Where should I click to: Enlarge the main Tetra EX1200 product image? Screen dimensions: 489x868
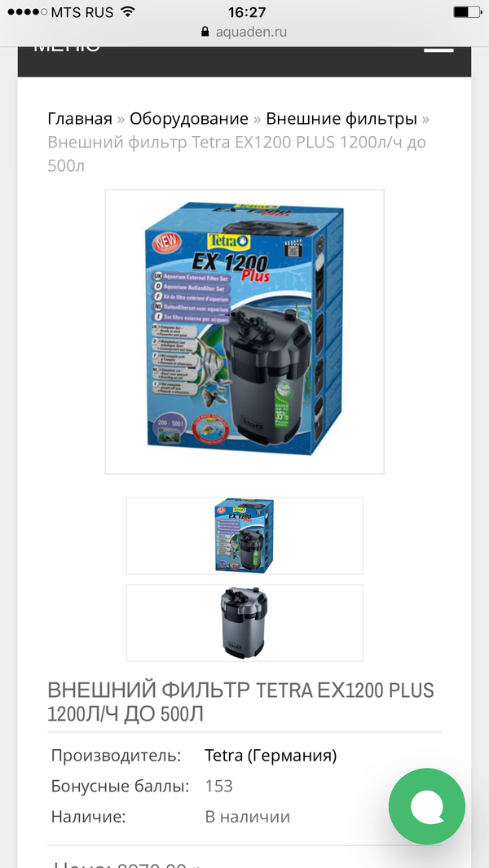pos(244,331)
